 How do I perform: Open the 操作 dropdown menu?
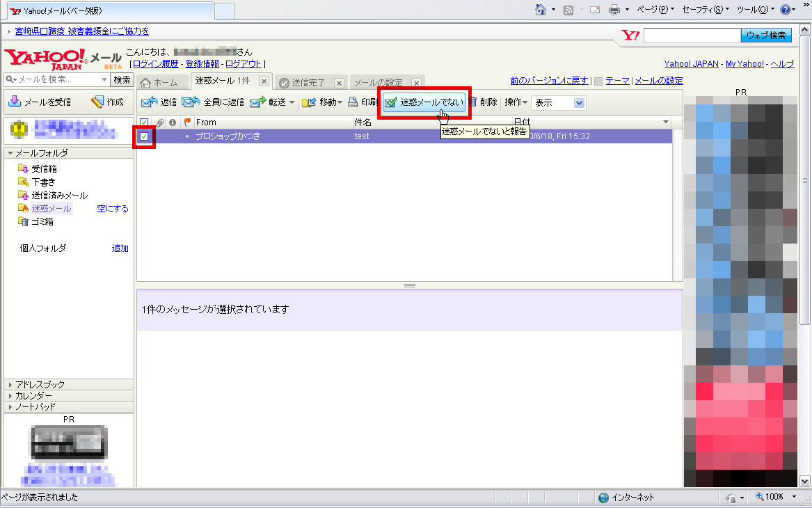pyautogui.click(x=516, y=102)
